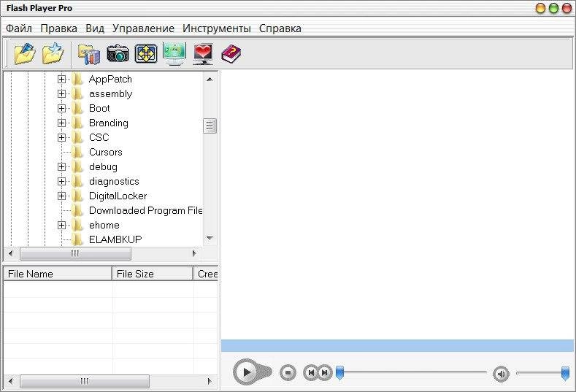Jump to the previous frame button
This screenshot has height=392, width=576.
point(311,372)
